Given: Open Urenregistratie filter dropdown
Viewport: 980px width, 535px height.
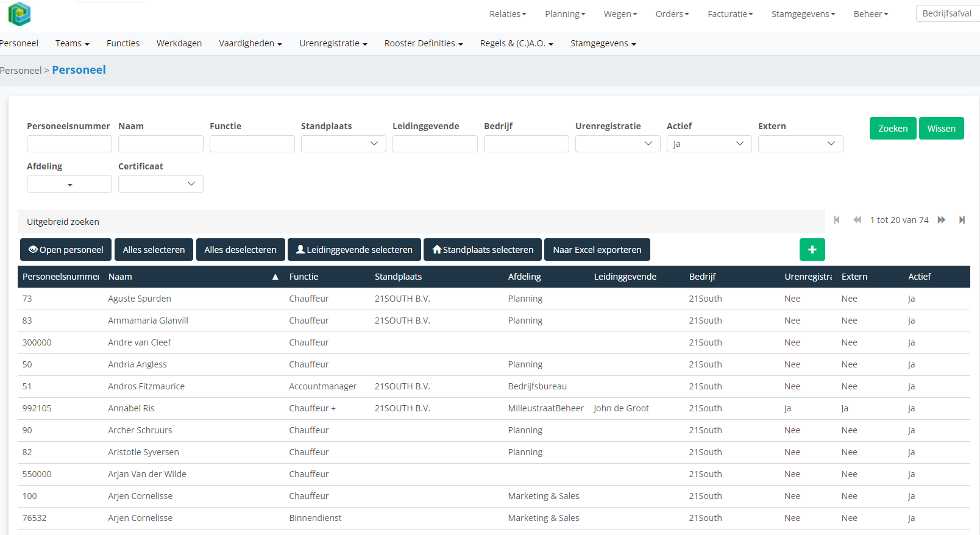Looking at the screenshot, I should (x=618, y=144).
